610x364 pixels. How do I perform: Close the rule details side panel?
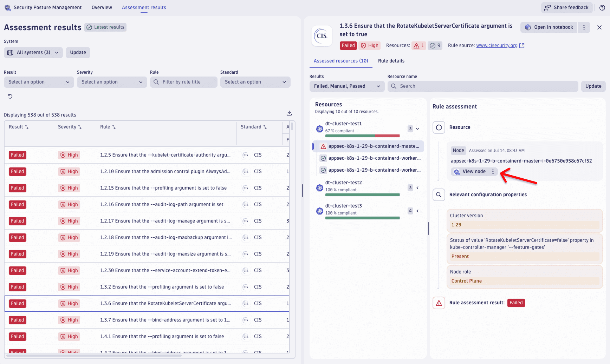[599, 27]
